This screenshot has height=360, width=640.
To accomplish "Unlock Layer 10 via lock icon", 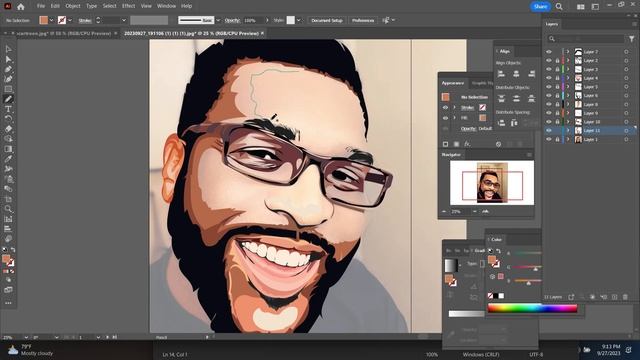I will [557, 122].
